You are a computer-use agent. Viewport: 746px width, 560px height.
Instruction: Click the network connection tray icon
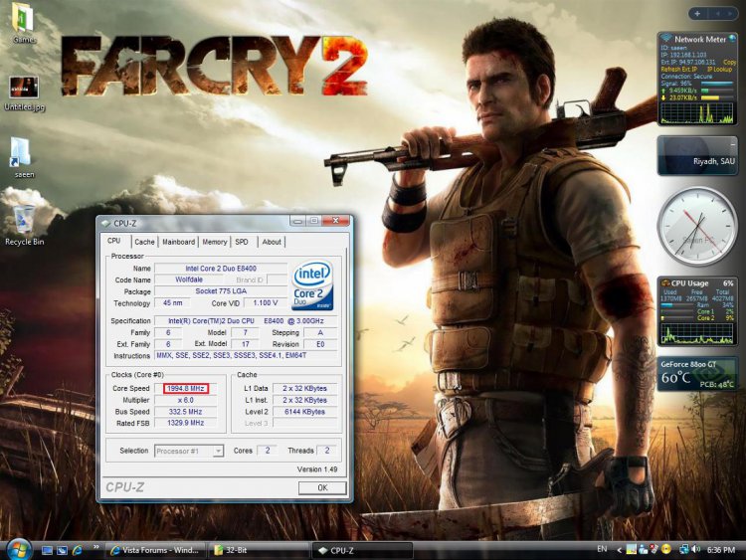(x=684, y=549)
